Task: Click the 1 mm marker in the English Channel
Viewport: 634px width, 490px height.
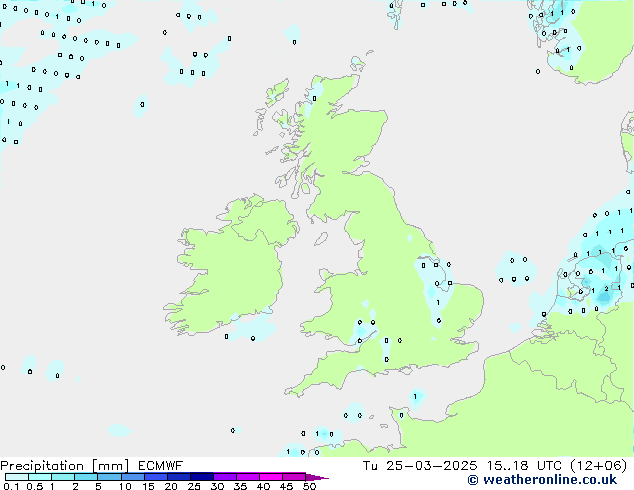Action: 415,397
